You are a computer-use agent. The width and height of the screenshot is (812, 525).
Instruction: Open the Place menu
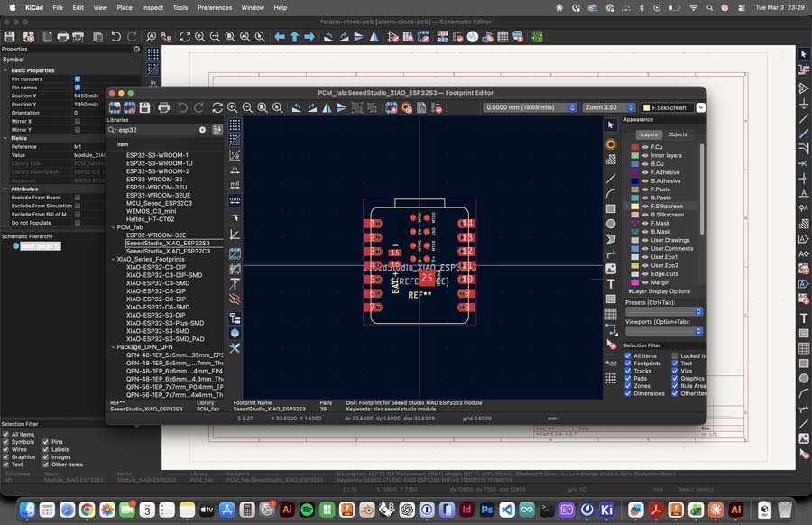point(125,8)
